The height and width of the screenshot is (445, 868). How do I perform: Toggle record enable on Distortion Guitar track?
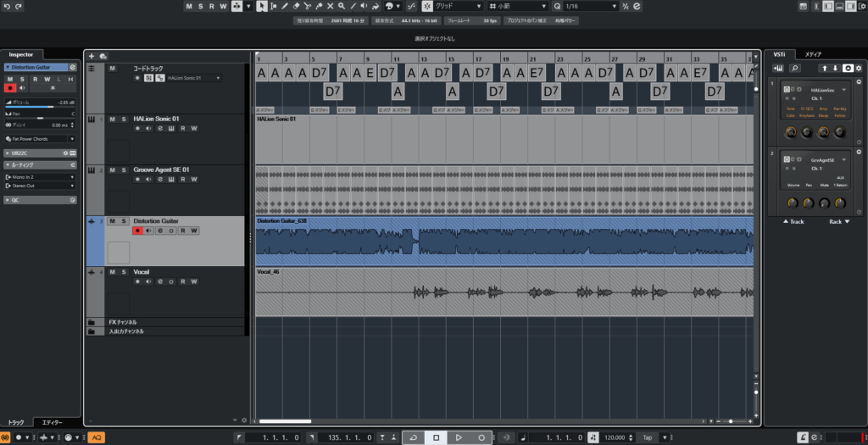(136, 231)
